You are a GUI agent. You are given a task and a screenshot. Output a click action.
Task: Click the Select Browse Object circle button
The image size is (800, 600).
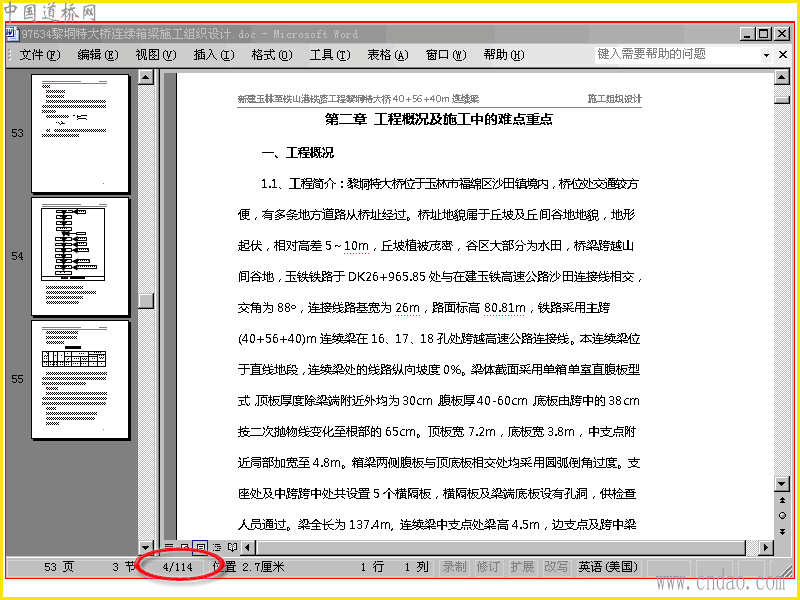[x=782, y=516]
